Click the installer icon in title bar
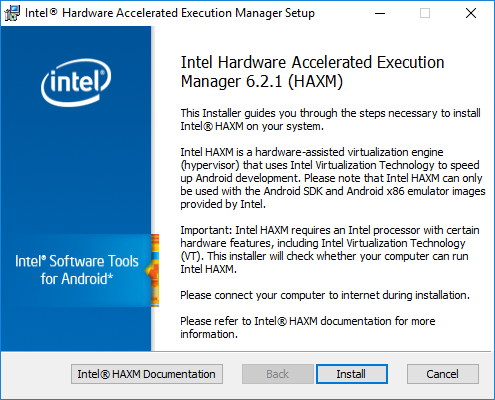 pos(12,13)
